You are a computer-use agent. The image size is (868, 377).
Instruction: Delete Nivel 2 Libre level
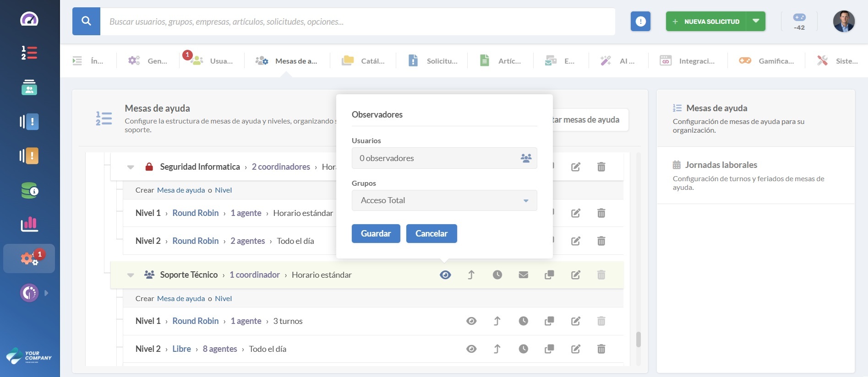click(601, 349)
